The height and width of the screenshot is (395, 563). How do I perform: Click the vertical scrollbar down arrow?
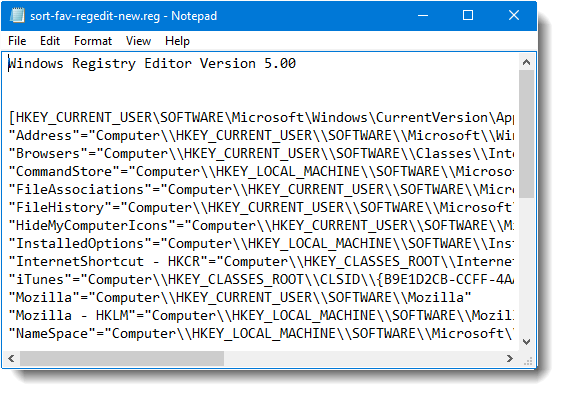tap(526, 341)
